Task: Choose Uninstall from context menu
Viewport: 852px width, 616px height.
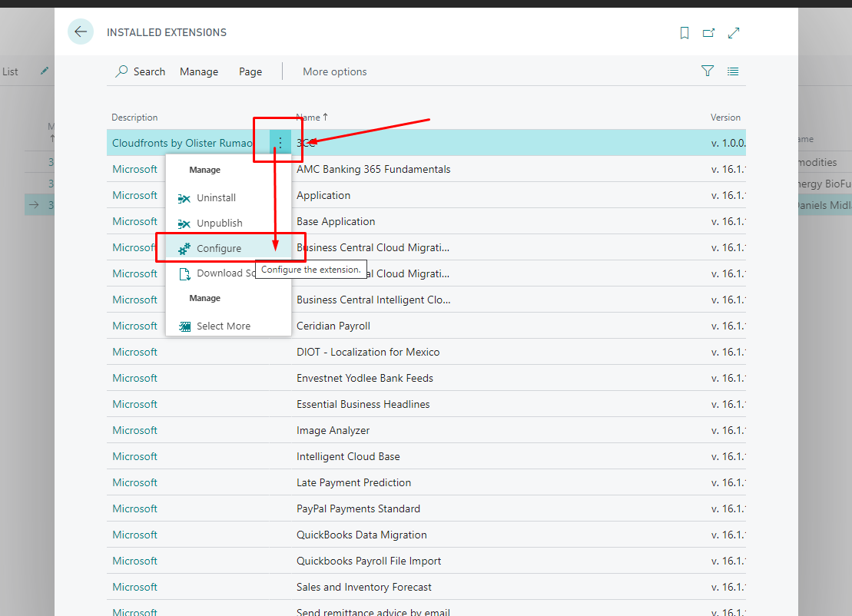Action: tap(228, 197)
